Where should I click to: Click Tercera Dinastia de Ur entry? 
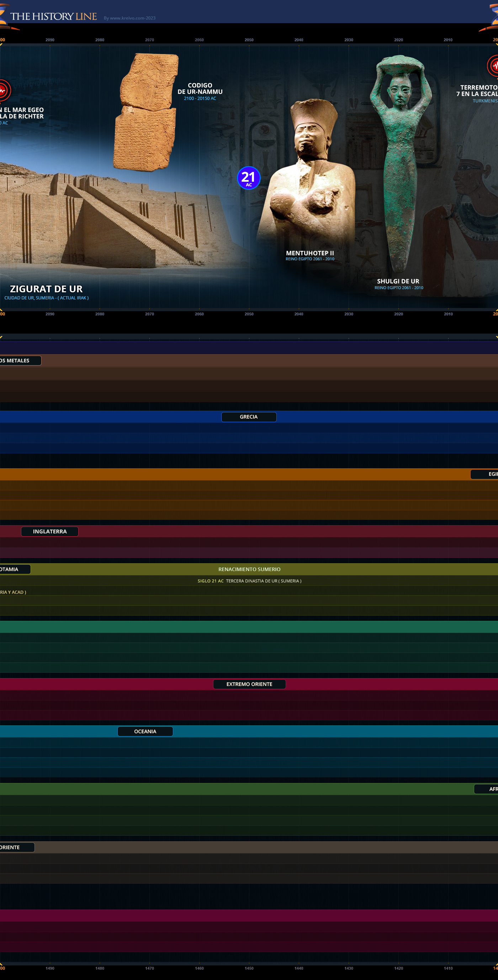264,581
